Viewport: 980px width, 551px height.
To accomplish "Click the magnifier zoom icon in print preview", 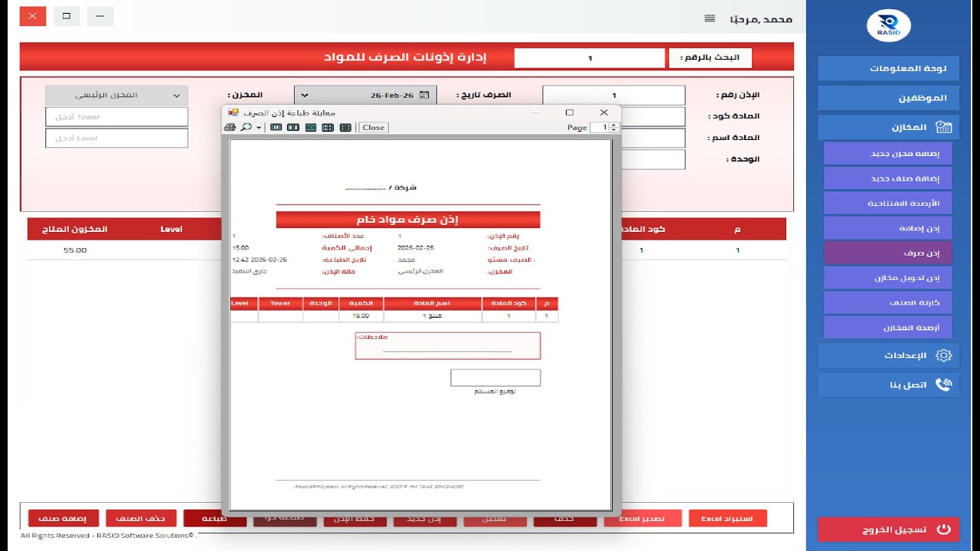I will (x=247, y=127).
